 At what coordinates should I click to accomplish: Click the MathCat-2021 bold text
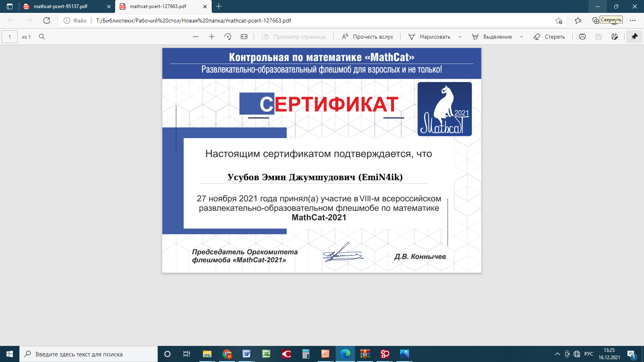pos(319,218)
